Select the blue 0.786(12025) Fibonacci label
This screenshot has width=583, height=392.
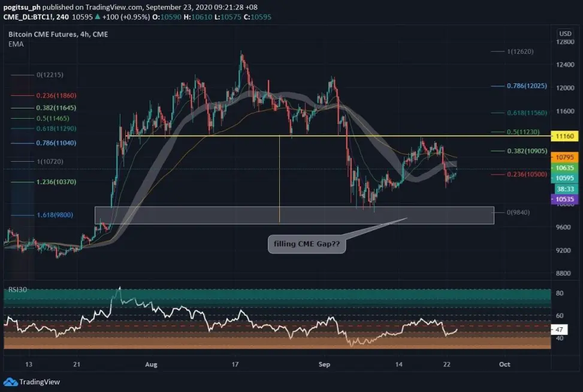pyautogui.click(x=527, y=86)
